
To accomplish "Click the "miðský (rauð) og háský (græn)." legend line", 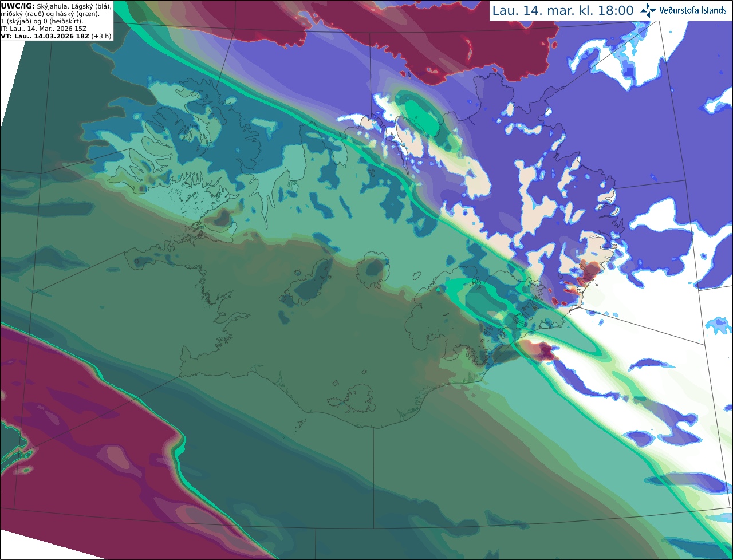I will (x=50, y=14).
